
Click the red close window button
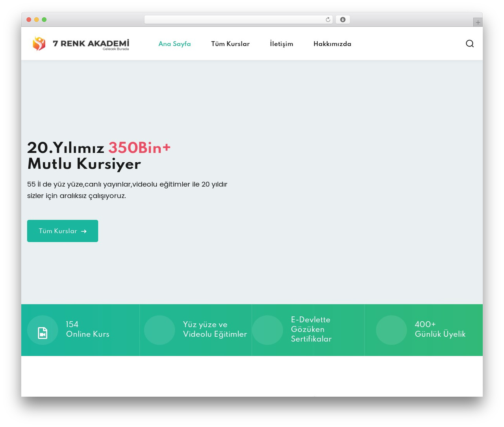pos(29,20)
